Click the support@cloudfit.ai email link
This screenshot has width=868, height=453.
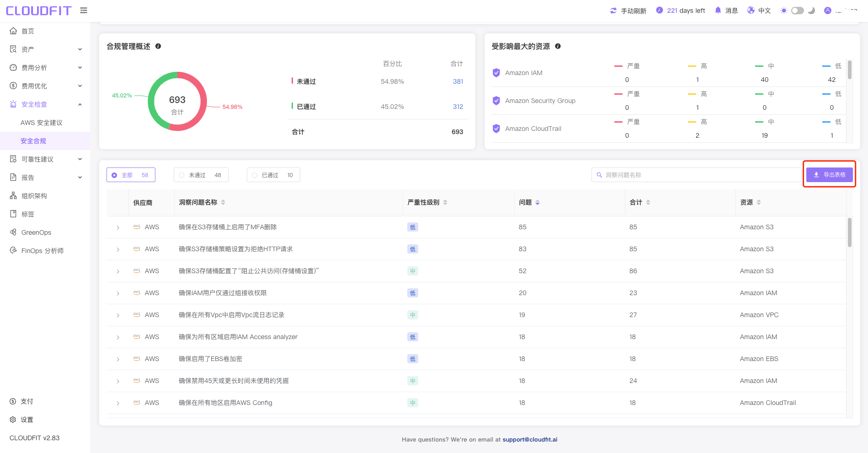tap(530, 439)
